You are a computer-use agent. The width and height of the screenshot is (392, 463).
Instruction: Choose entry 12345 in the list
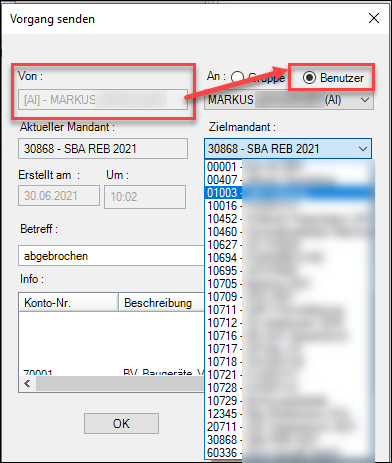[289, 414]
